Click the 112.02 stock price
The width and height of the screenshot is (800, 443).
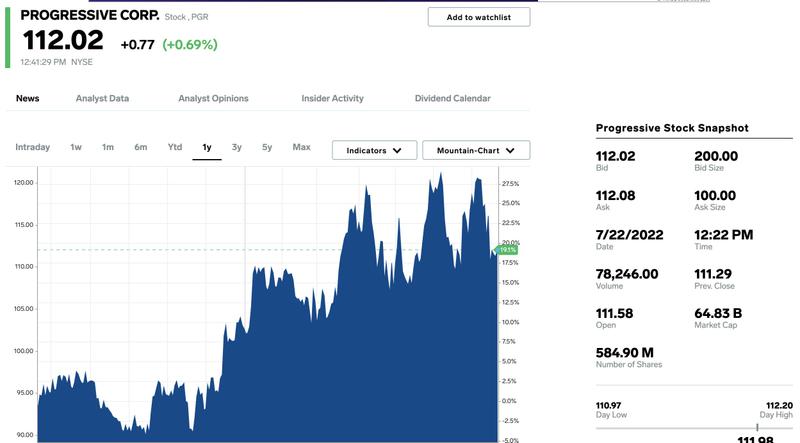63,40
